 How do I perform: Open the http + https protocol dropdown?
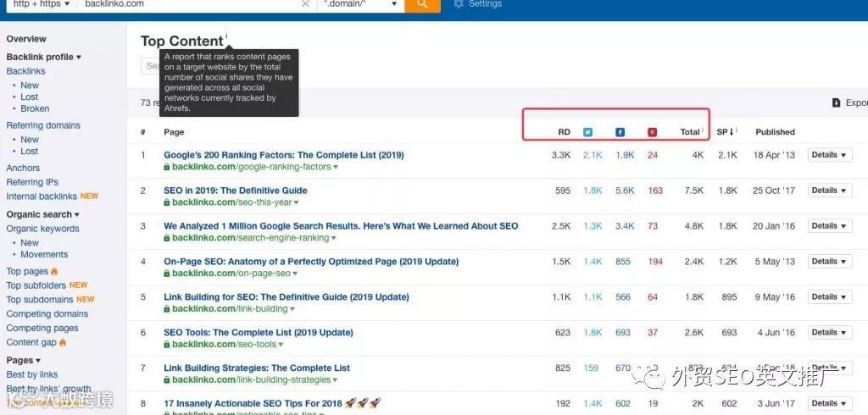point(42,4)
